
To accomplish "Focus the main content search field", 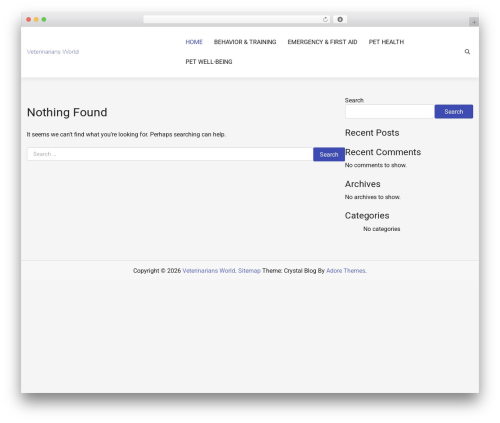I will pyautogui.click(x=170, y=154).
